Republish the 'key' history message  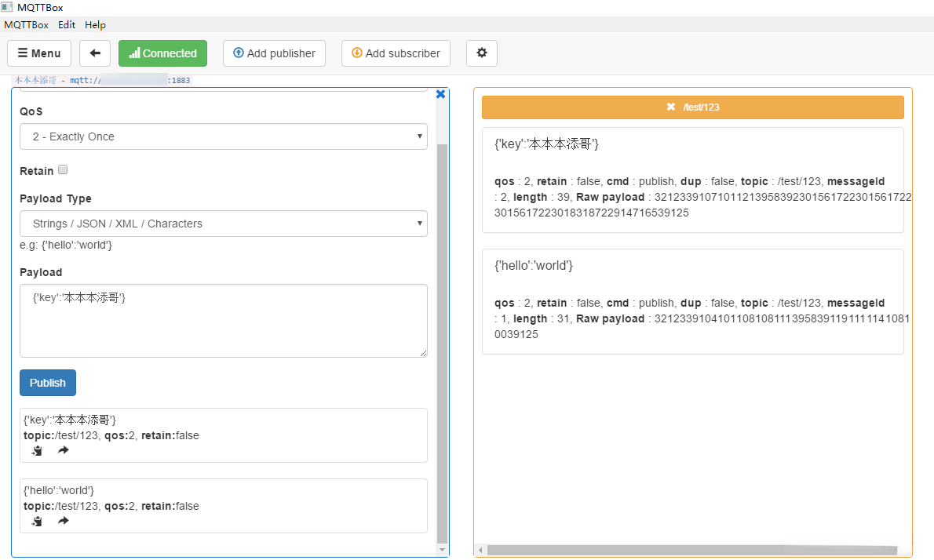coord(64,450)
